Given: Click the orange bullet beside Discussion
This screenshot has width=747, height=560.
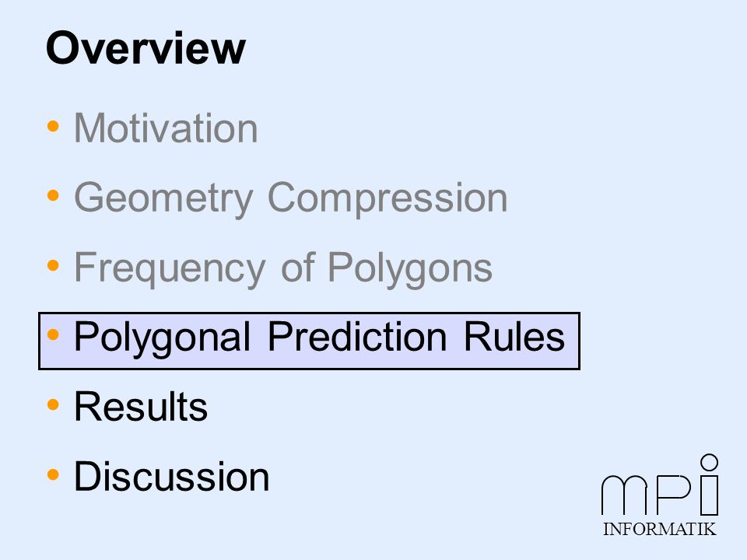Looking at the screenshot, I should click(x=53, y=474).
